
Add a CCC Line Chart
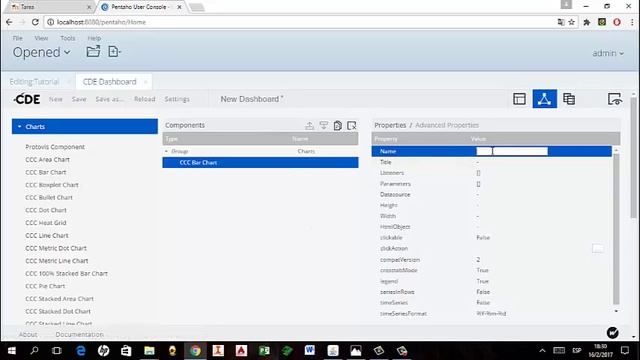click(x=47, y=236)
